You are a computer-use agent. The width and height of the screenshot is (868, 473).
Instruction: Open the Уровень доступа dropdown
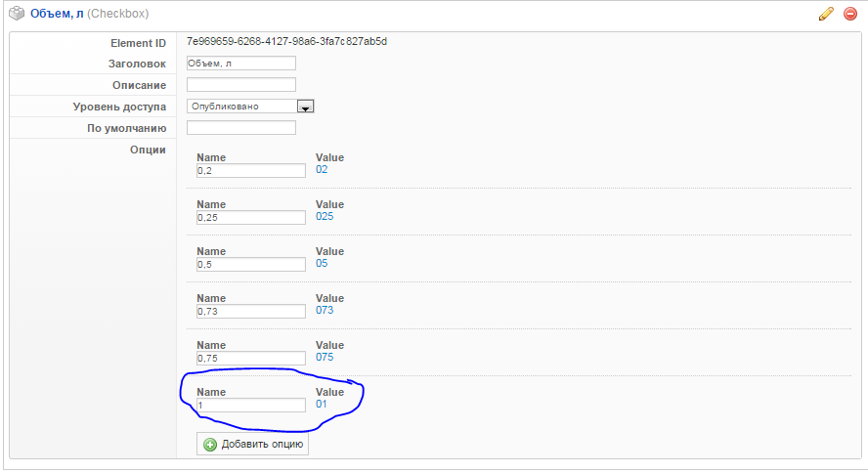point(249,107)
